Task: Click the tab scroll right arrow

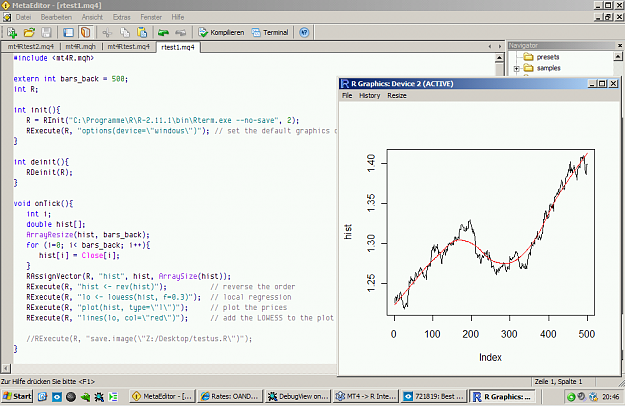Action: (500, 47)
